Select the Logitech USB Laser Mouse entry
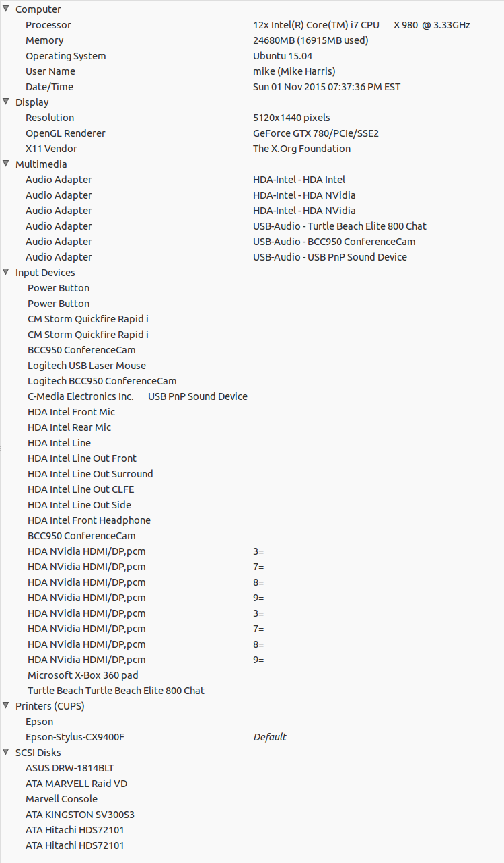This screenshot has width=504, height=863. [87, 366]
